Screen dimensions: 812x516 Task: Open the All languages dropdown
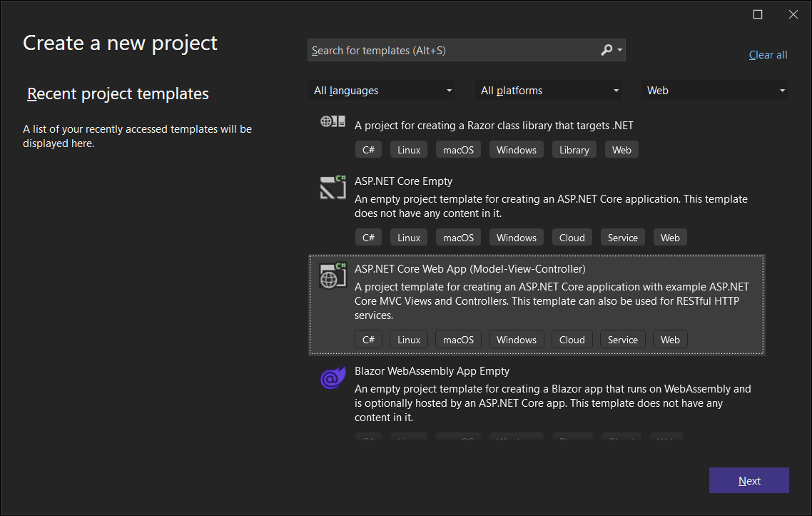click(x=382, y=90)
